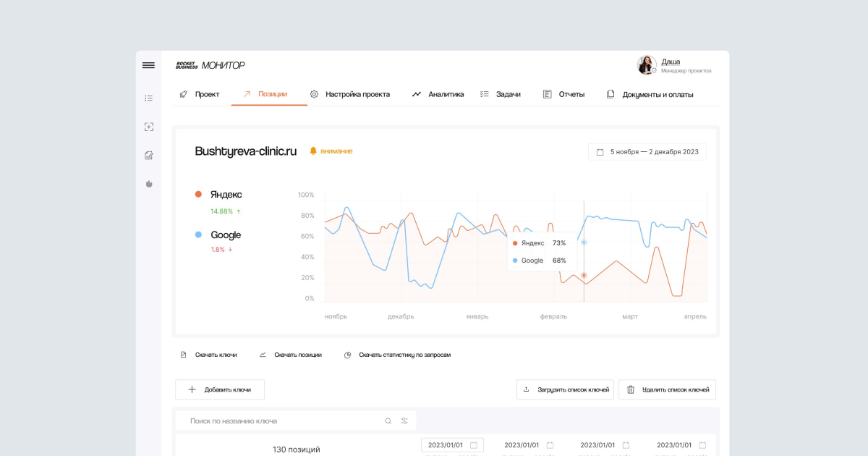The width and height of the screenshot is (868, 456).
Task: Click the Загрузить список ключей button
Action: (x=565, y=389)
